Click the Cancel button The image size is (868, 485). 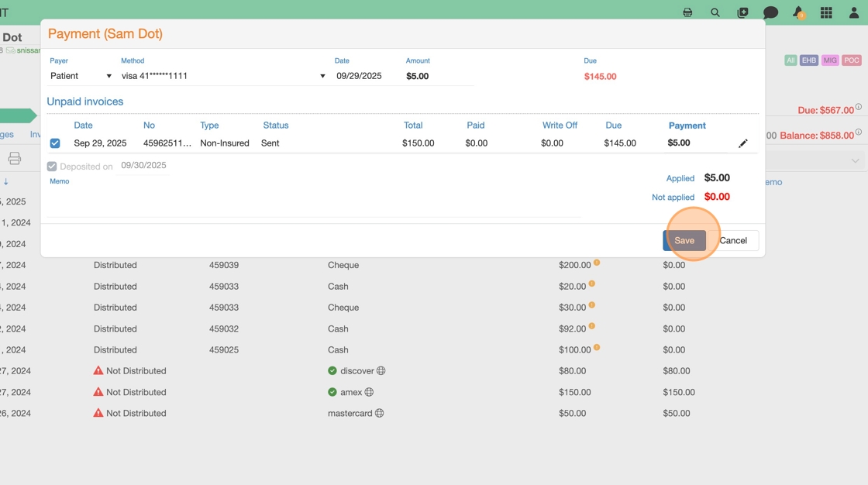(x=733, y=240)
